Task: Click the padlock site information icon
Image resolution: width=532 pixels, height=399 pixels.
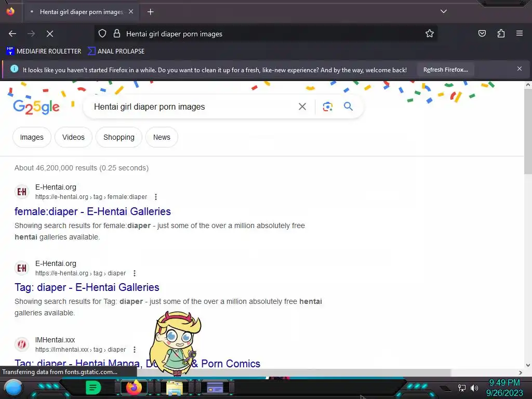Action: click(117, 34)
